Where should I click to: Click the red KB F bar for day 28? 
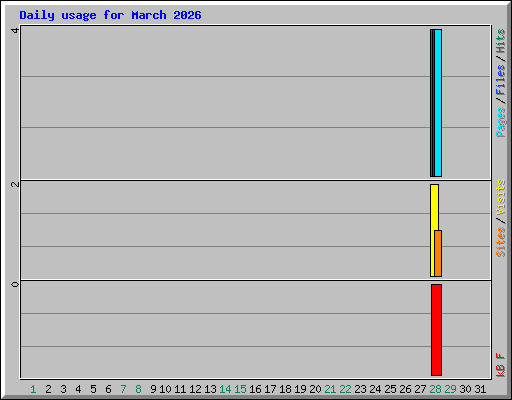pos(436,330)
